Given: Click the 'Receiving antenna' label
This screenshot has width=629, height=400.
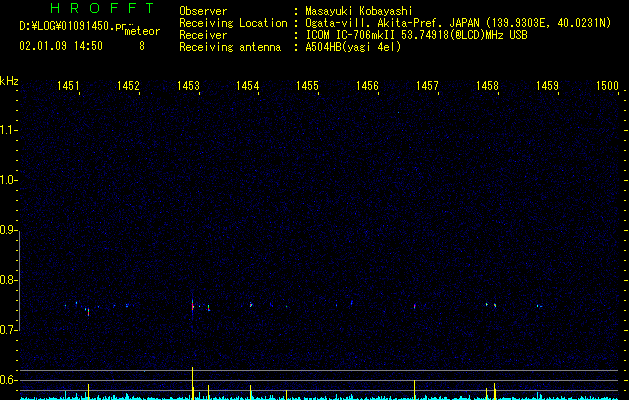Looking at the screenshot, I should (x=230, y=47).
